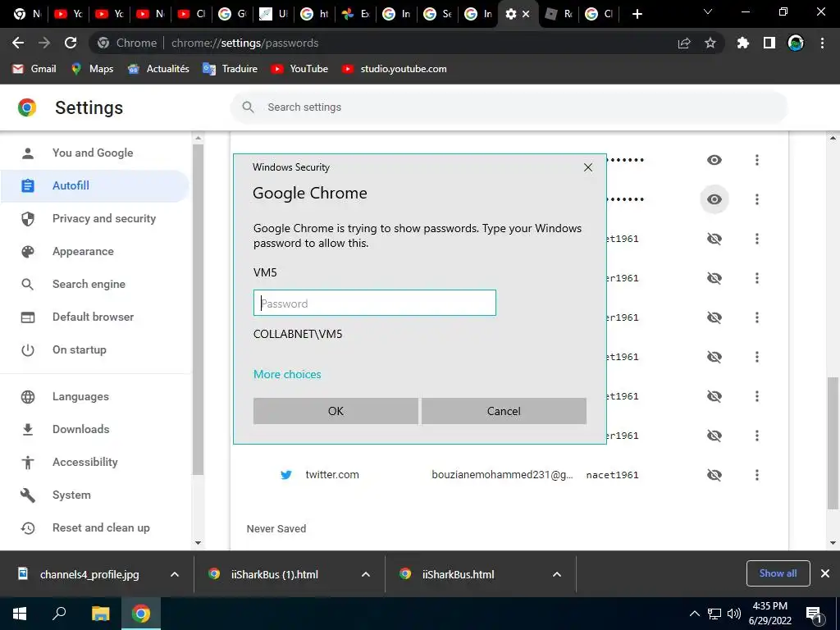840x630 pixels.
Task: Expand options for iiSharkBus.html download
Action: 557,574
